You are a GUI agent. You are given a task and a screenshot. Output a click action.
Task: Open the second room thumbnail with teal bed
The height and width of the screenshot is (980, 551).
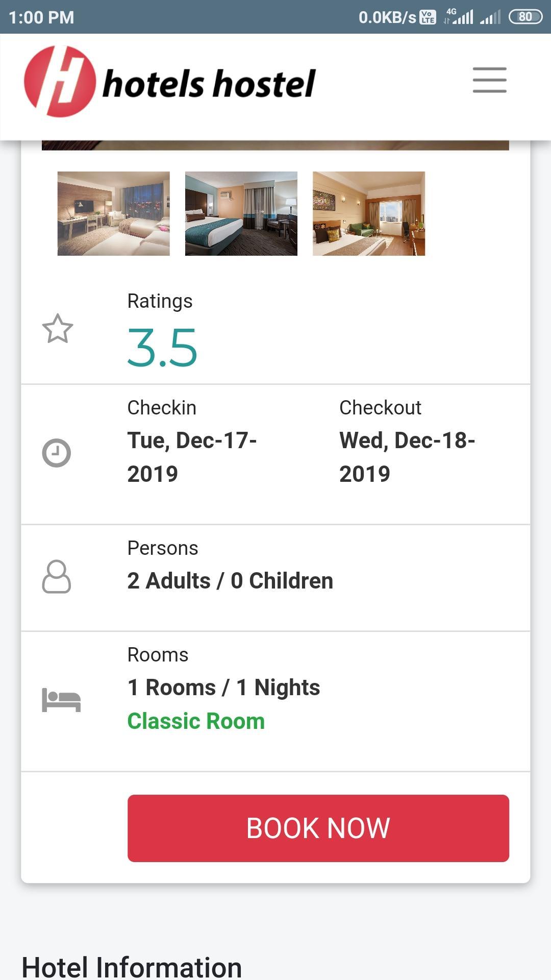(241, 213)
